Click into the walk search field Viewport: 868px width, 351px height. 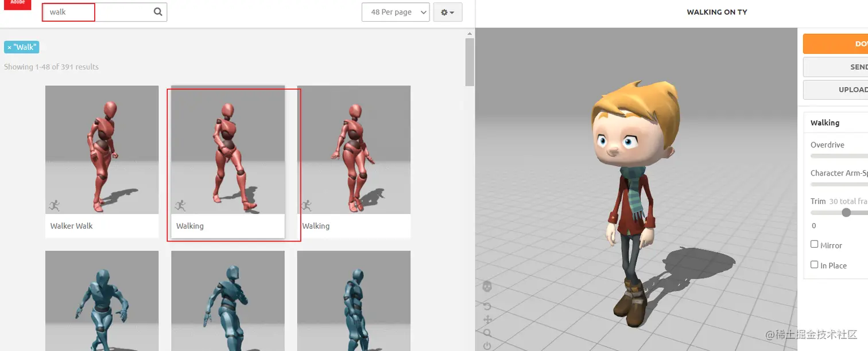pos(104,12)
